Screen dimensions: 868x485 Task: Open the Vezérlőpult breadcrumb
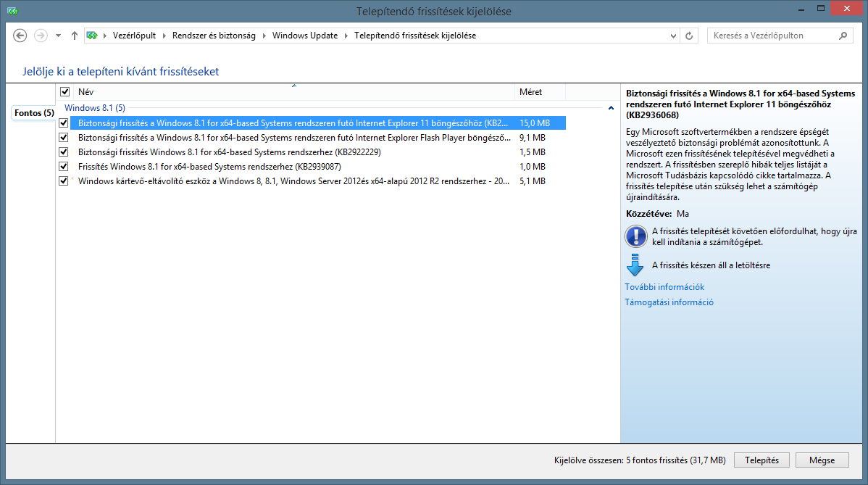point(134,36)
